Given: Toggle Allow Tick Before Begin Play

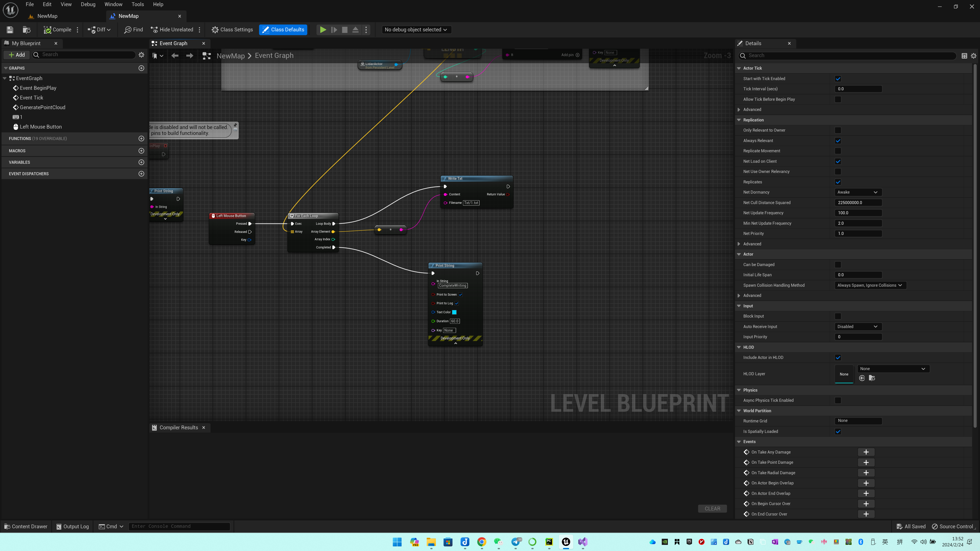Looking at the screenshot, I should (838, 99).
